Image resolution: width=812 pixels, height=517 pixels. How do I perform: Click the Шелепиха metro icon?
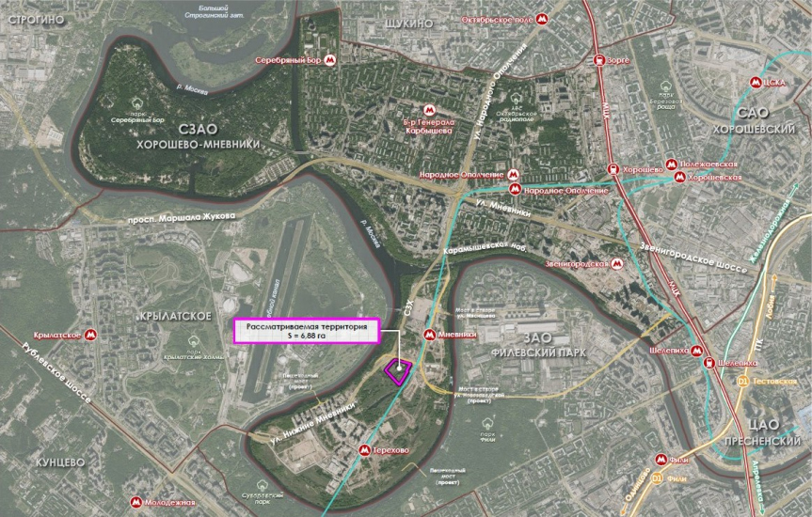(696, 351)
